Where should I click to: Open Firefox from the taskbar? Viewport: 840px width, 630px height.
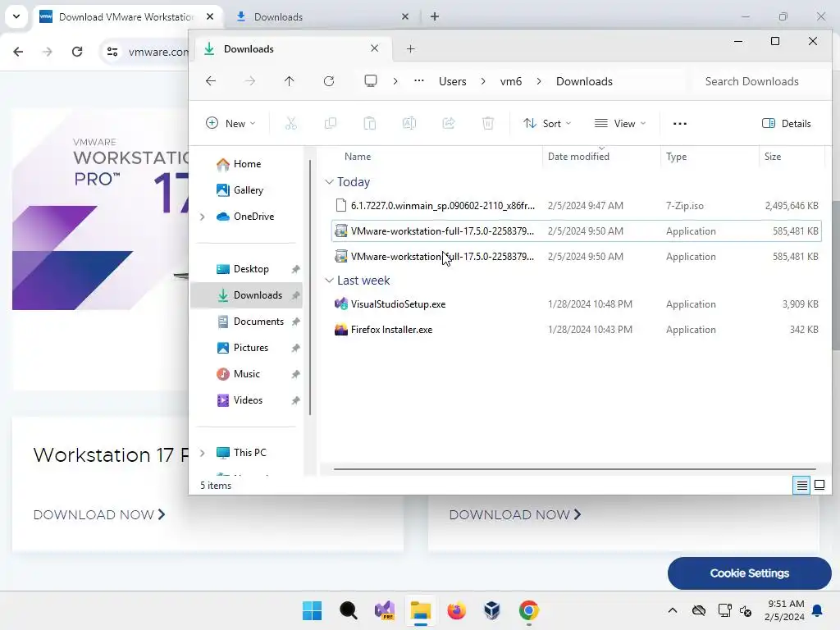[456, 610]
